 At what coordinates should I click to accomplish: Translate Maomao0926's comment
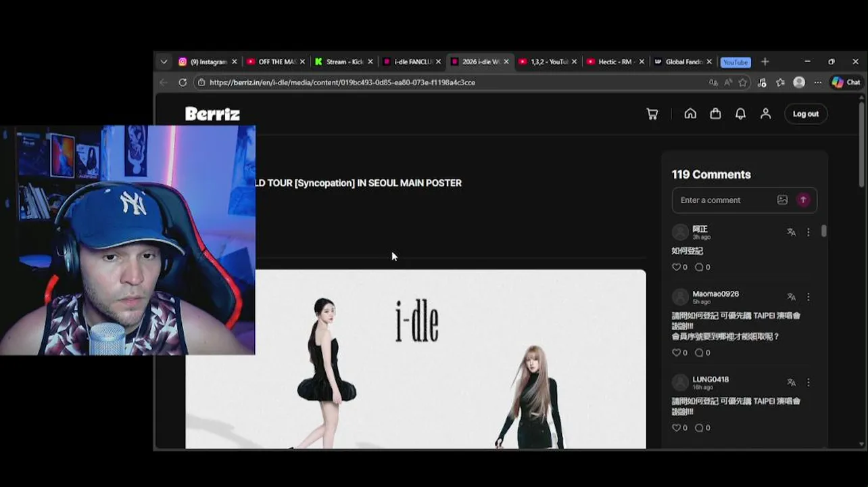pos(791,296)
